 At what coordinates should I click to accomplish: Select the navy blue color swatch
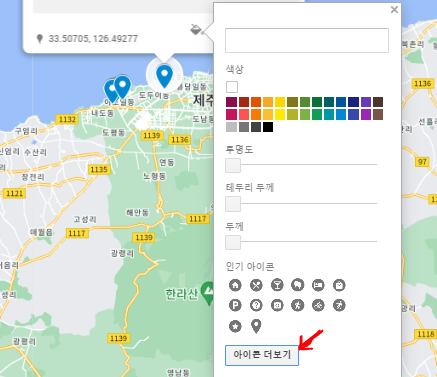353,102
